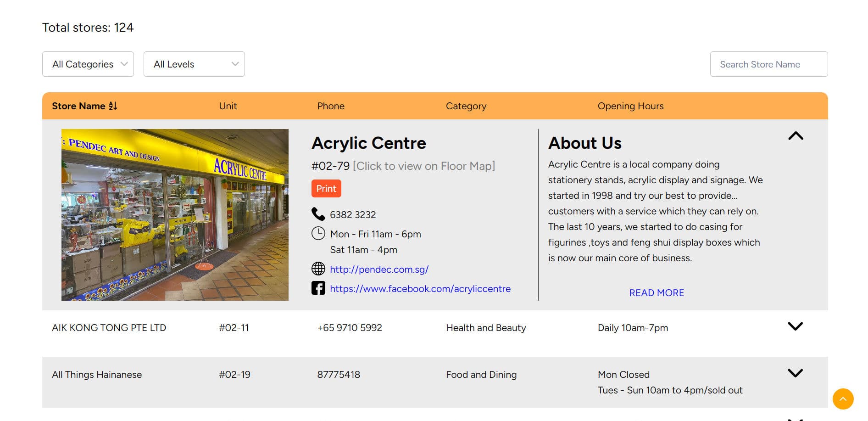
Task: Click the Acrylic Centre title heading
Action: (x=369, y=143)
